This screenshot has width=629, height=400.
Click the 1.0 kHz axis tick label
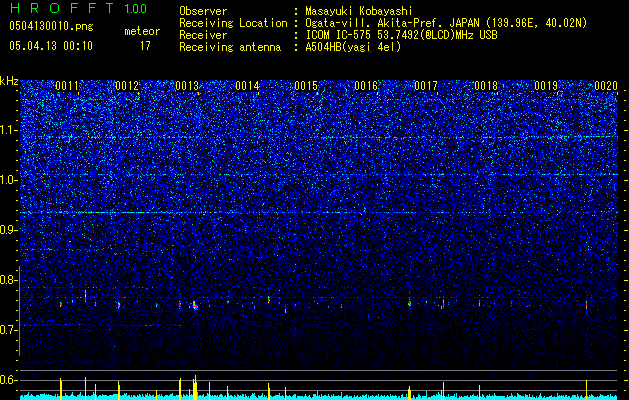coord(9,180)
